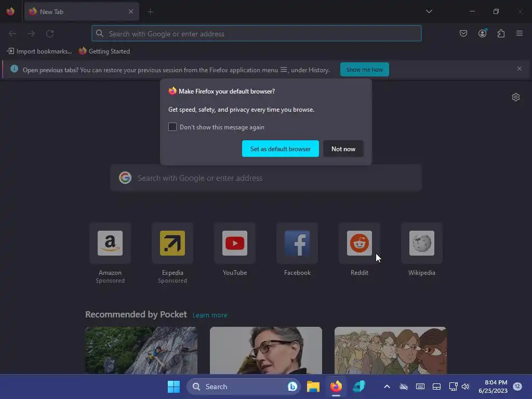The width and height of the screenshot is (532, 399).
Task: Open the Windows Start menu
Action: [x=174, y=387]
